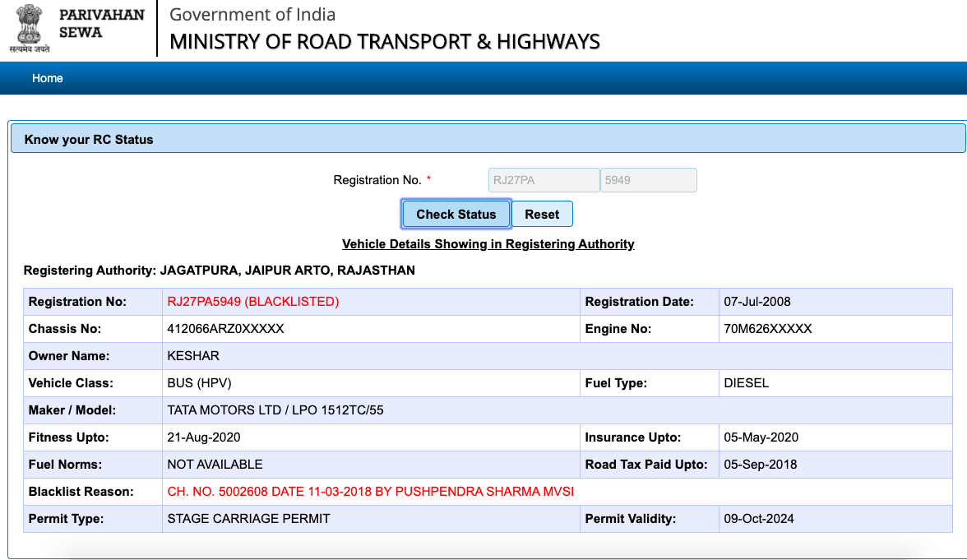Select the Engine No value 70M626XXXXX
Viewport: 967px width, 560px height.
[767, 329]
